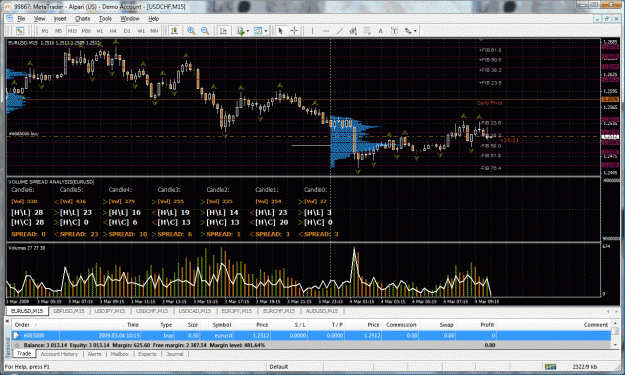Image resolution: width=625 pixels, height=375 pixels.
Task: Expand the templates dropdown arrow
Action: point(265,31)
